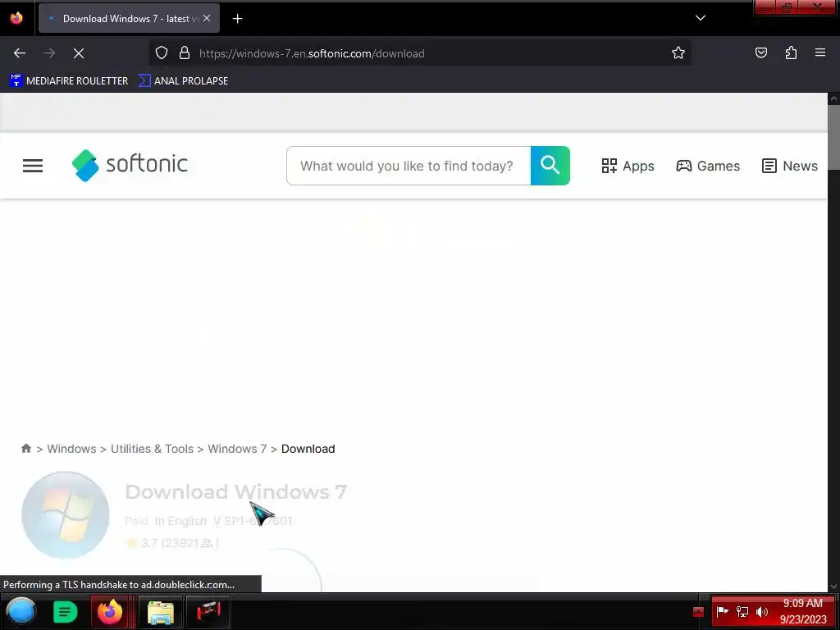Screen dimensions: 840x630
Task: Click the Softonic logo
Action: click(x=130, y=165)
